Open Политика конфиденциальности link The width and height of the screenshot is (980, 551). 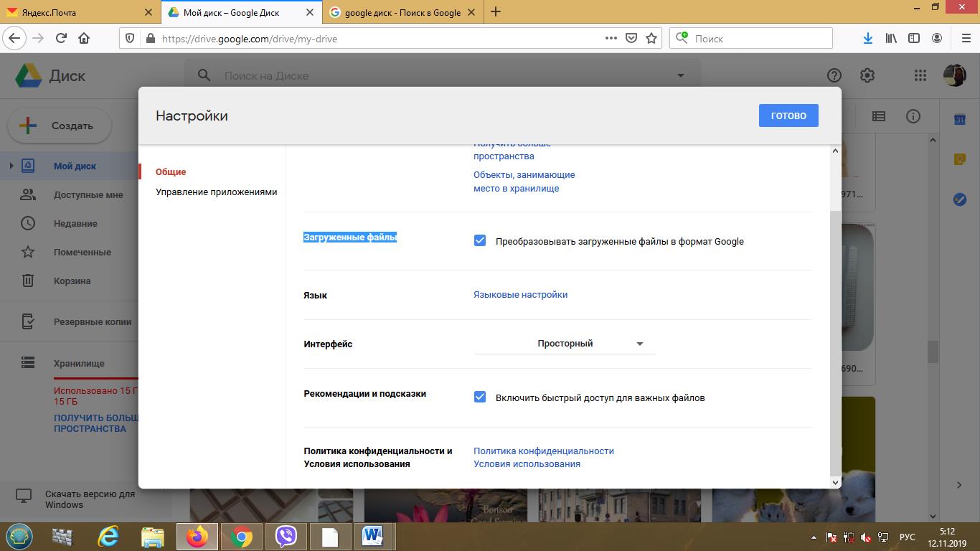pyautogui.click(x=544, y=451)
